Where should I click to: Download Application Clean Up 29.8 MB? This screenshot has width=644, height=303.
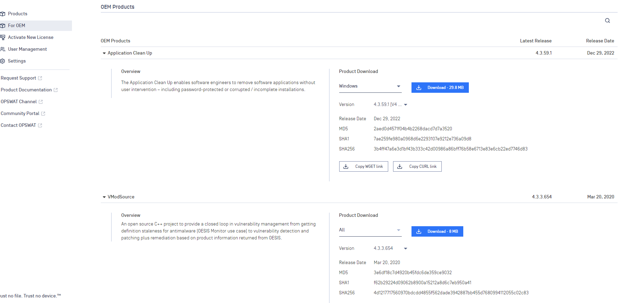point(440,88)
